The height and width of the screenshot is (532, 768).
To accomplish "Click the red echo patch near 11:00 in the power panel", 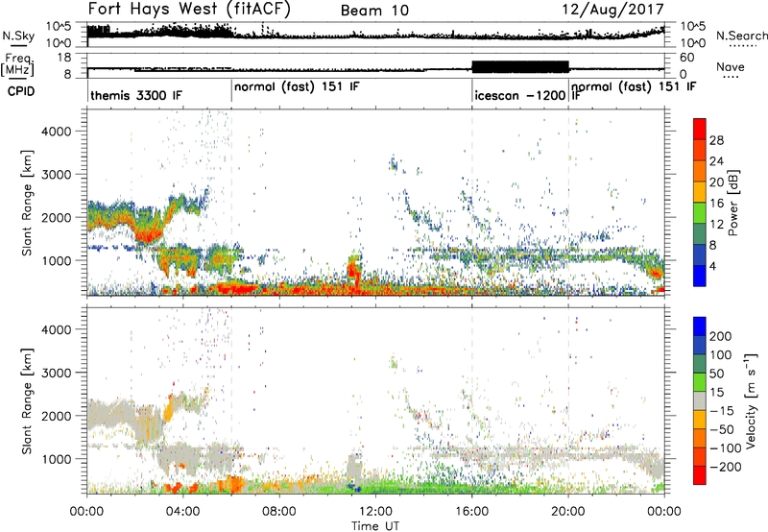I will [x=353, y=271].
